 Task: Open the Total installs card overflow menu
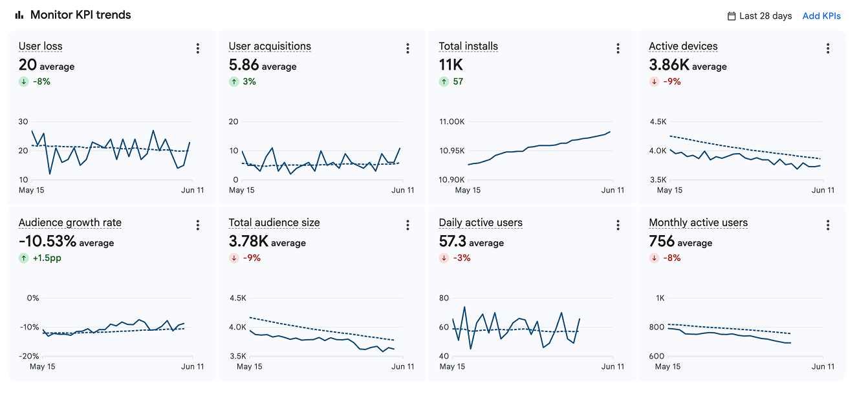[x=618, y=48]
